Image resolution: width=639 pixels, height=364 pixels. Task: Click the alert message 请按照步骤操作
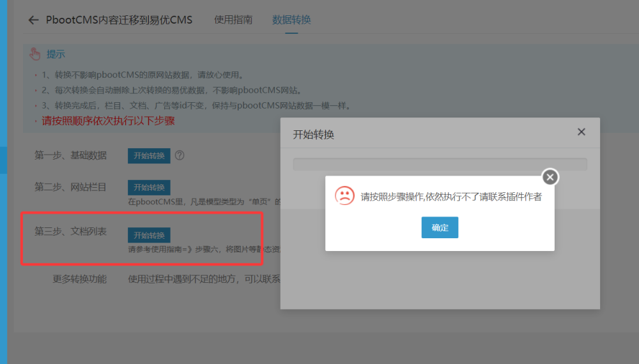pos(451,197)
